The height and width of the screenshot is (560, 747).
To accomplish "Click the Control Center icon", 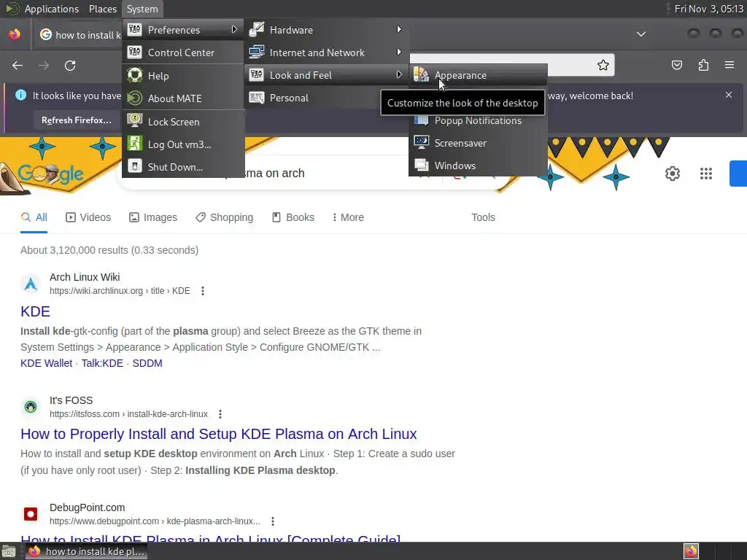I will point(135,52).
